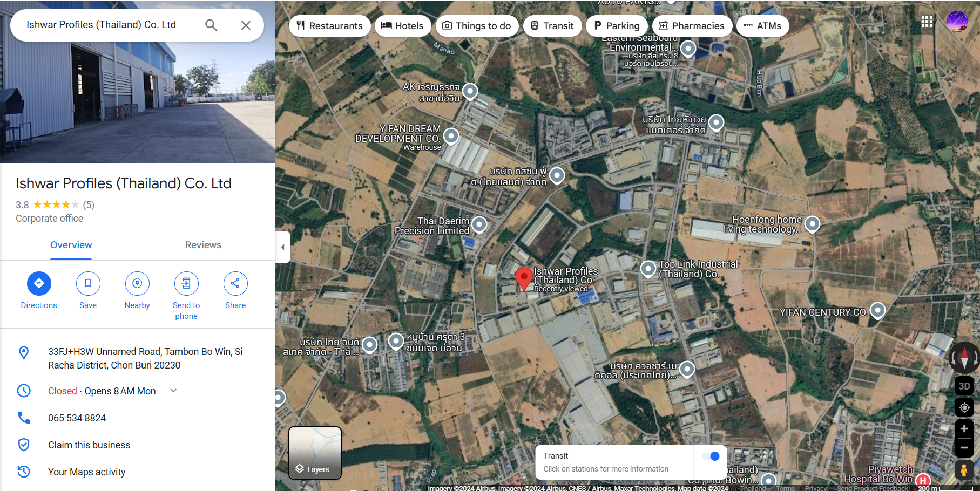
Task: Filter map by Hotels chip
Action: (x=403, y=26)
